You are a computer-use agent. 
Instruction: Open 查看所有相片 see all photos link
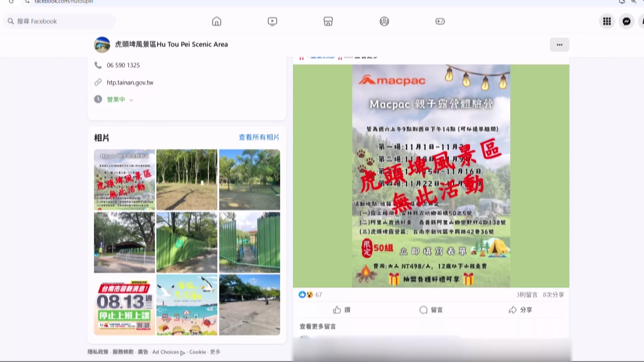coord(259,137)
